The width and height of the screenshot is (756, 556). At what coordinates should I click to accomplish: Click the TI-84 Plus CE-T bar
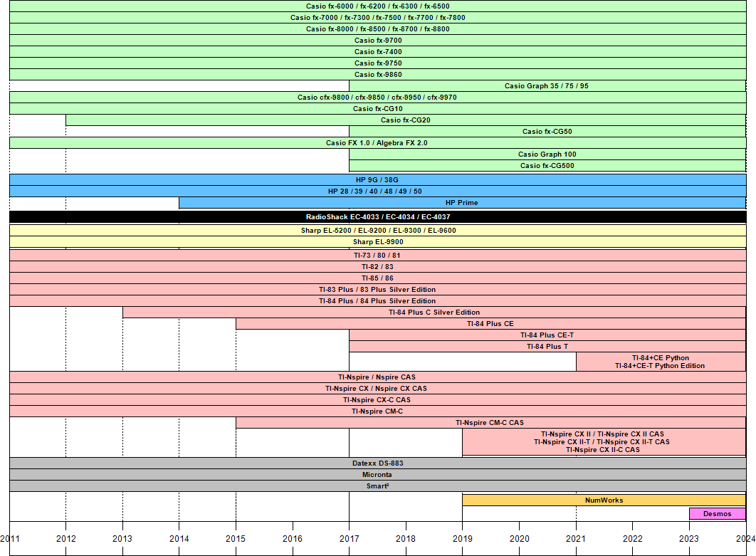547,335
